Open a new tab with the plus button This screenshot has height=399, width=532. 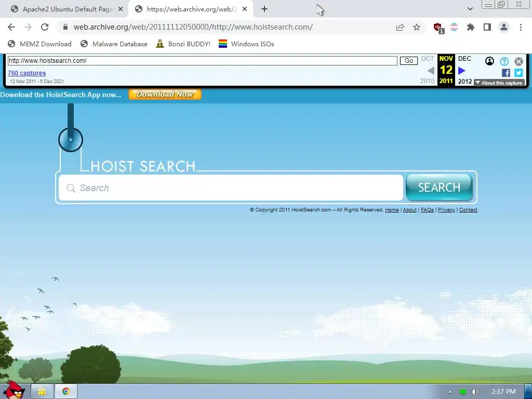pos(264,9)
